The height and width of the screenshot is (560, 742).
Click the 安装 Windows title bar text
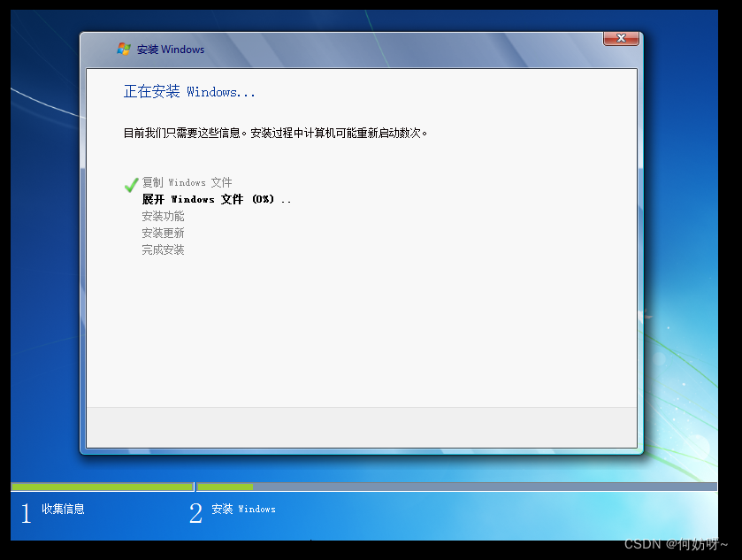coord(171,50)
